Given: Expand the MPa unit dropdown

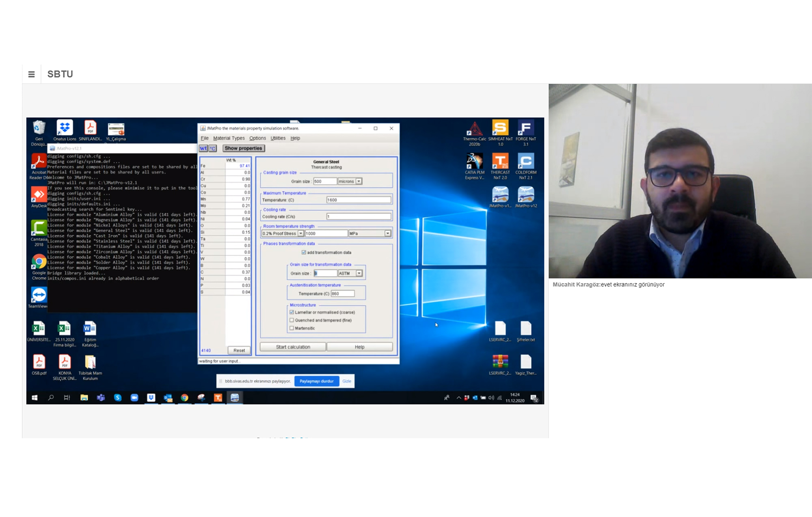Looking at the screenshot, I should click(388, 234).
